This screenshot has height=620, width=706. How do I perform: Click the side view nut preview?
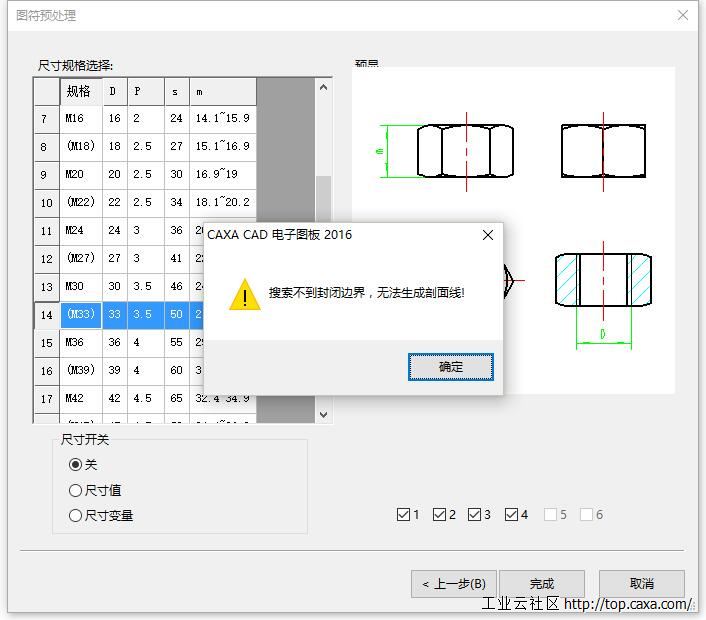[603, 151]
